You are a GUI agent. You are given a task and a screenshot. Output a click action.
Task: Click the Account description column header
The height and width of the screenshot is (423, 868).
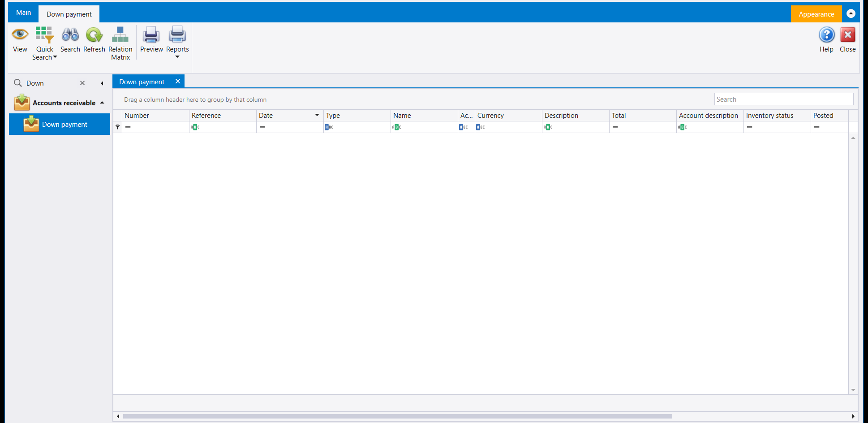[710, 115]
